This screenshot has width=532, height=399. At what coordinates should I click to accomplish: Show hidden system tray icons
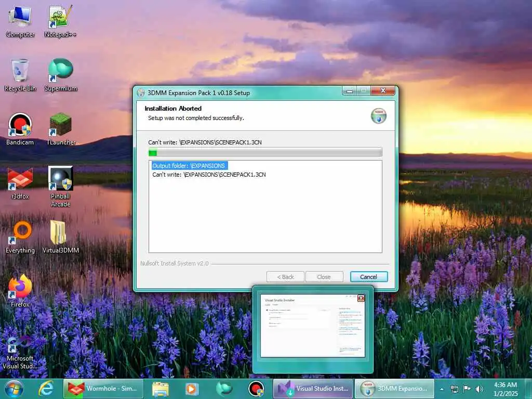pos(442,389)
